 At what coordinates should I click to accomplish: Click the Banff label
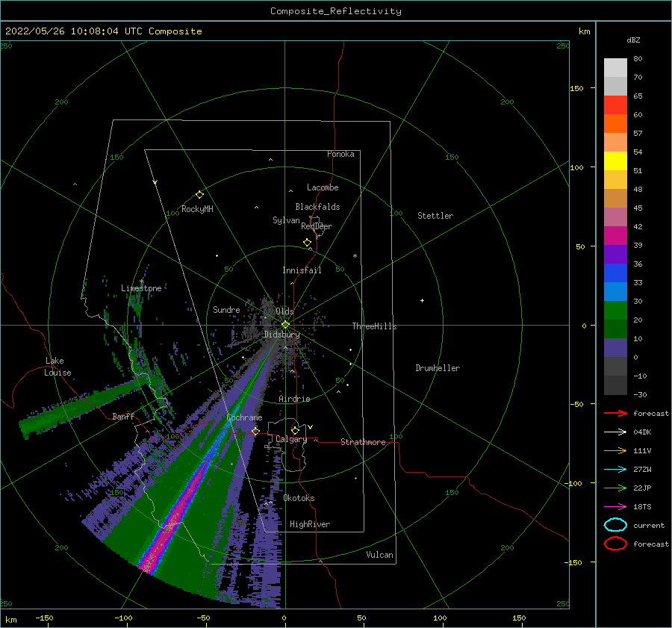coord(123,416)
